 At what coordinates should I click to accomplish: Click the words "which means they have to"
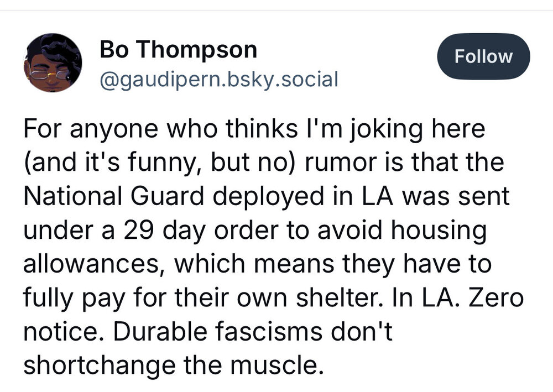pos(333,264)
